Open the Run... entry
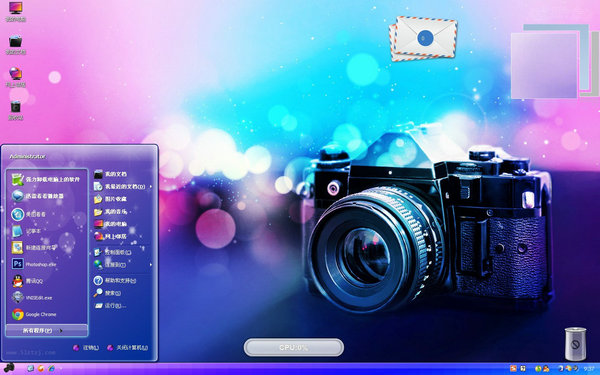The image size is (600, 375). [110, 305]
